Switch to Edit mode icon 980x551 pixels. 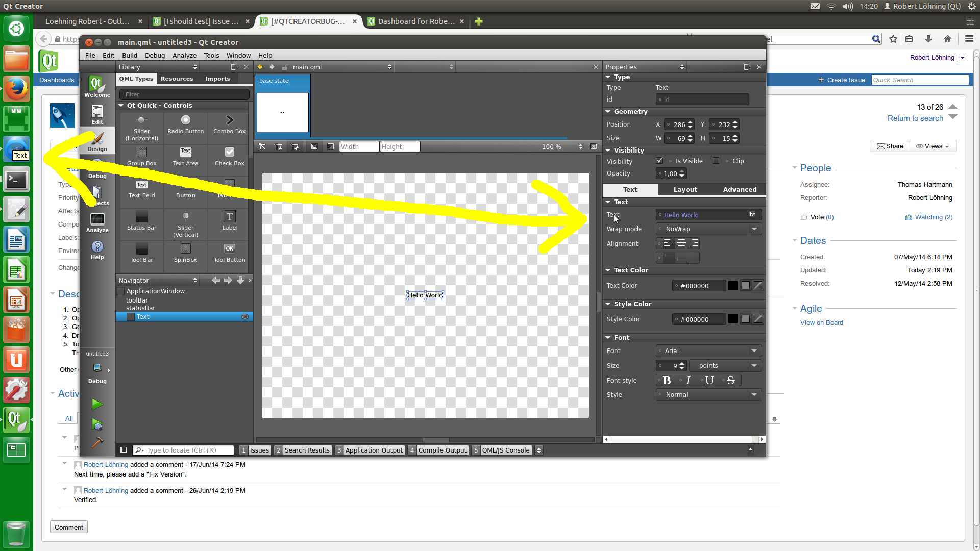97,114
